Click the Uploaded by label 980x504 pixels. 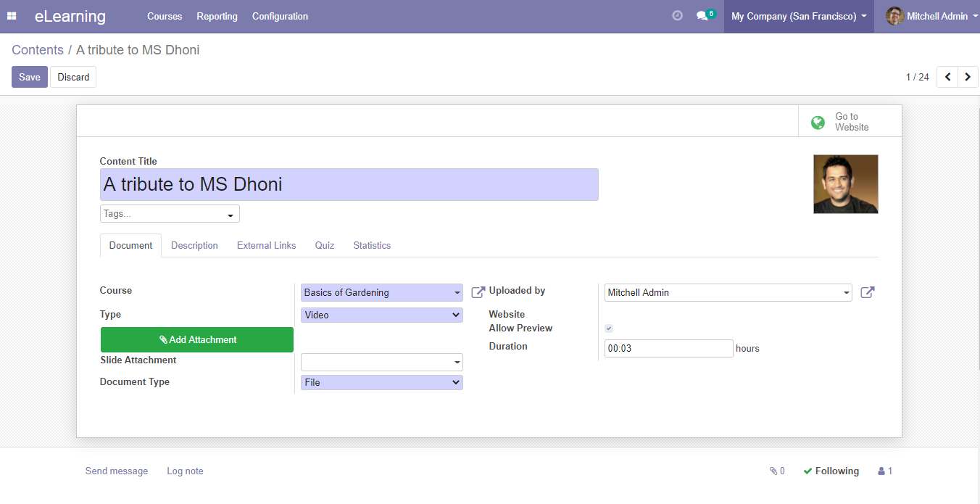pyautogui.click(x=518, y=291)
